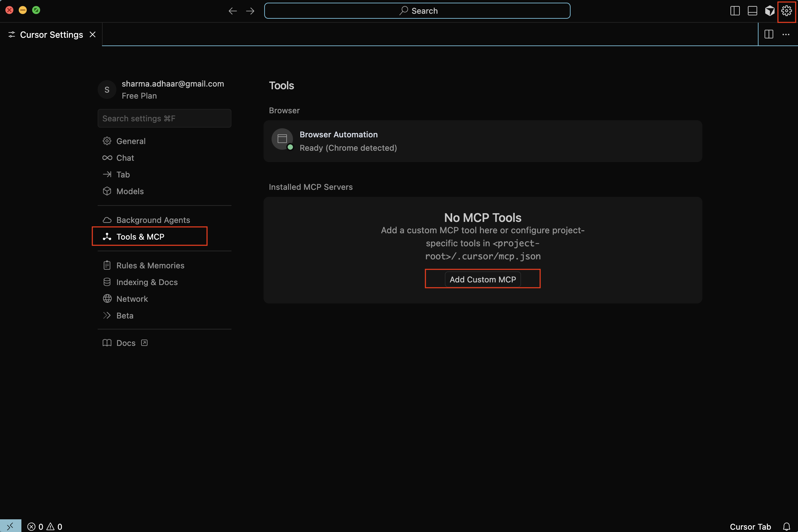798x532 pixels.
Task: Click the error counter in the status bar
Action: pyautogui.click(x=36, y=526)
